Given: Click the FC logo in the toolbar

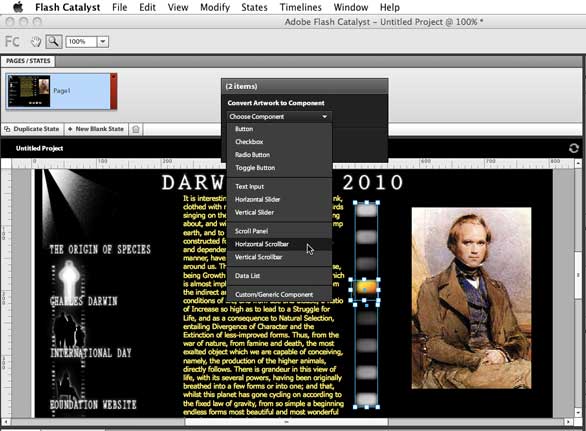Looking at the screenshot, I should pyautogui.click(x=12, y=41).
